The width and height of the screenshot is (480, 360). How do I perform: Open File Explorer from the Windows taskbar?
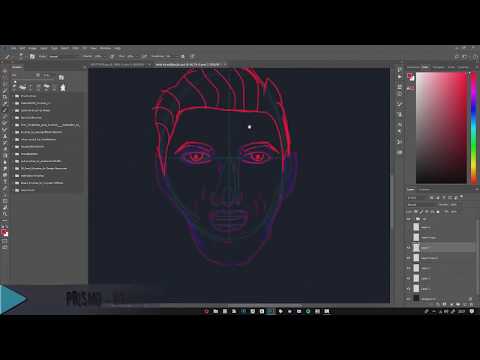click(216, 311)
